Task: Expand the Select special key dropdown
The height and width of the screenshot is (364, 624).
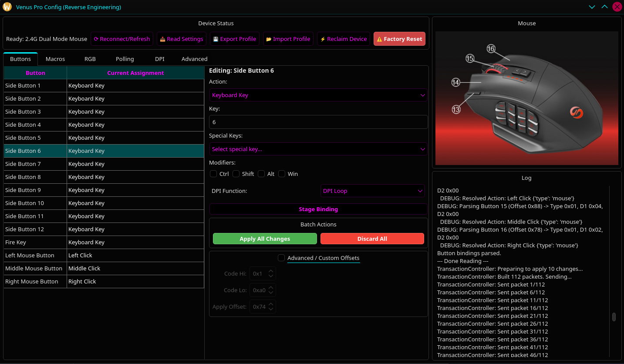Action: click(318, 149)
